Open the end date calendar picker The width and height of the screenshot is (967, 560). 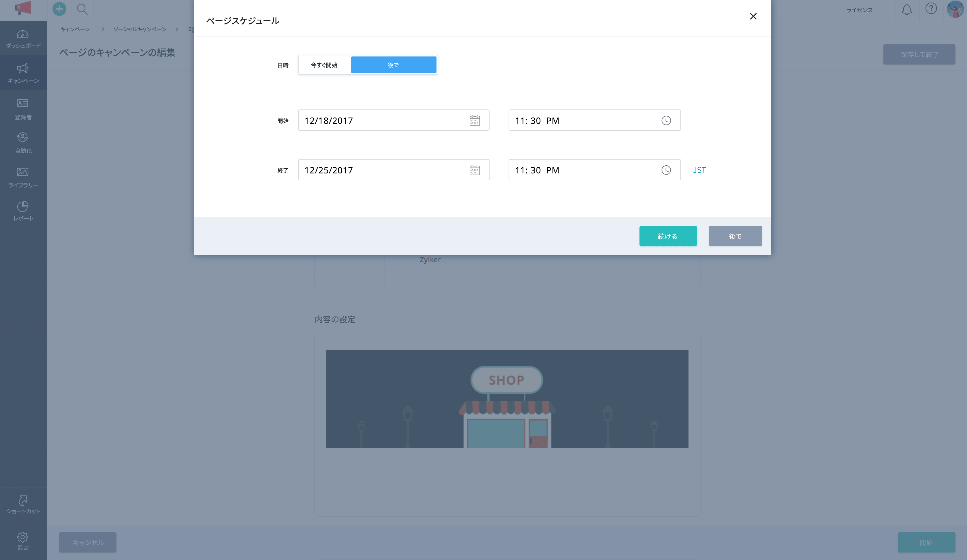click(475, 170)
